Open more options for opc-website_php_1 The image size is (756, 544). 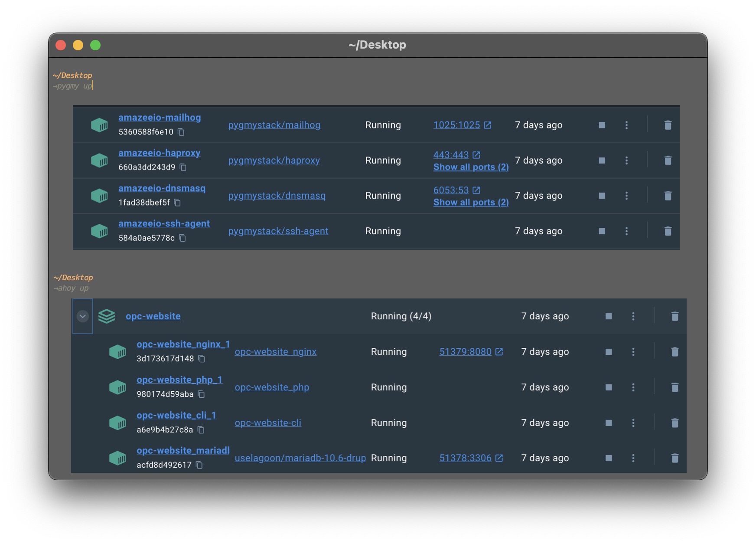tap(633, 387)
